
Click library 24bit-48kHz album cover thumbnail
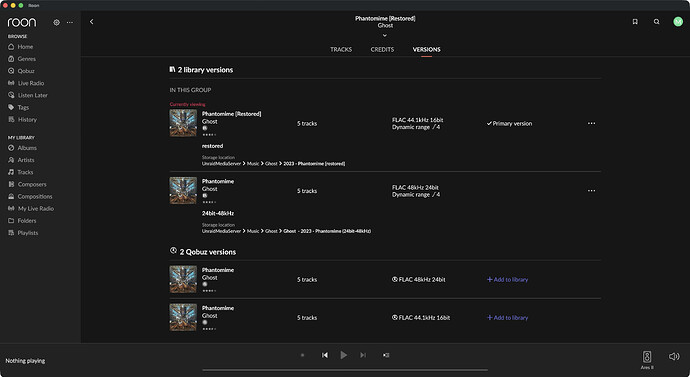tap(183, 190)
